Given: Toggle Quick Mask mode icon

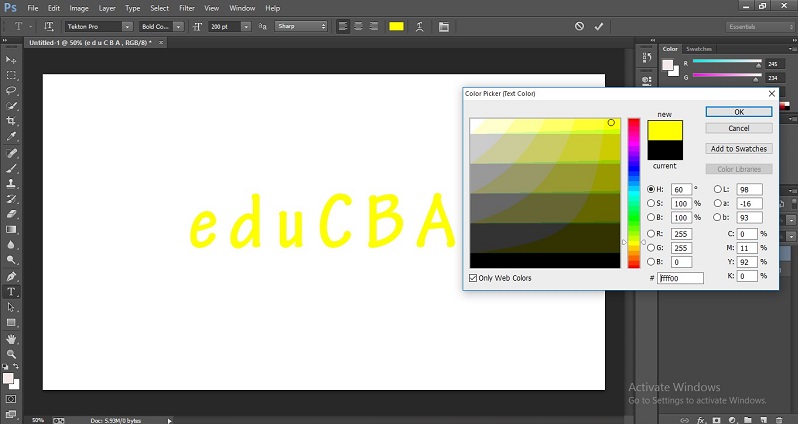Looking at the screenshot, I should 11,399.
